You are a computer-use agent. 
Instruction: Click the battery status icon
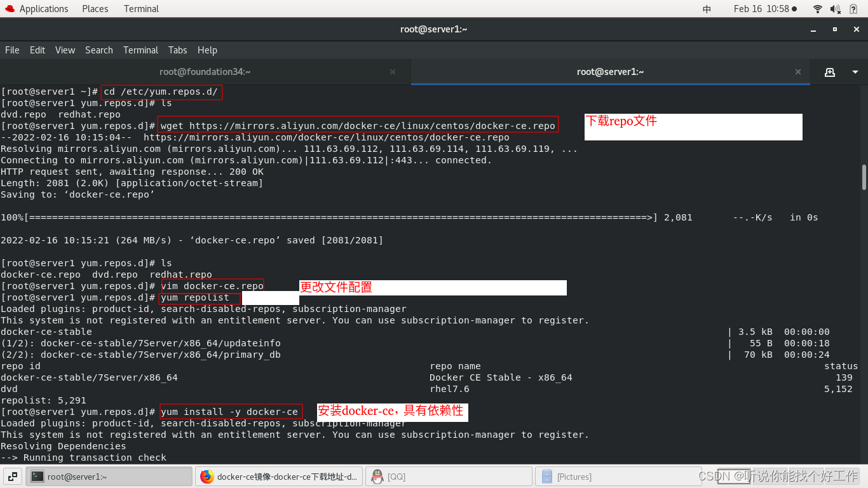tap(855, 9)
